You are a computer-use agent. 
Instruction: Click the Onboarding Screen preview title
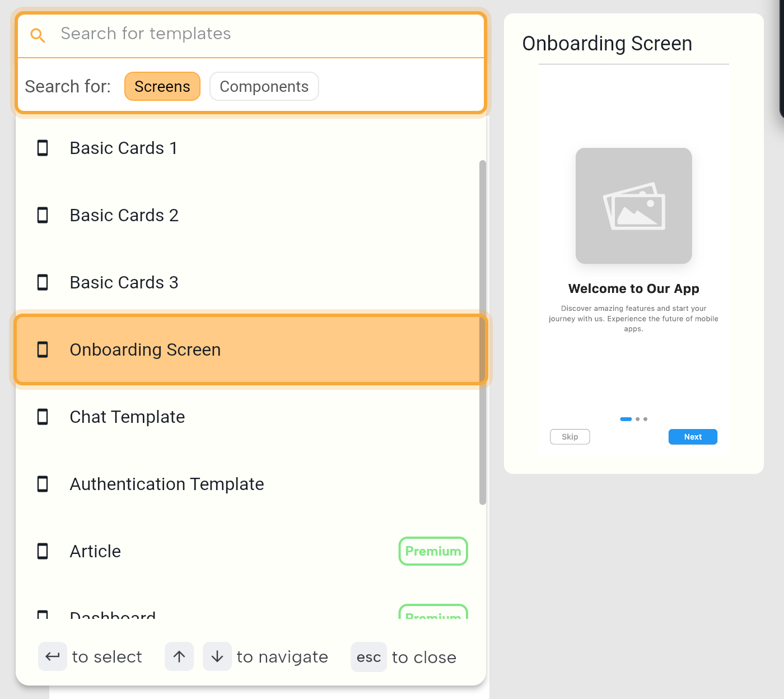(x=607, y=44)
